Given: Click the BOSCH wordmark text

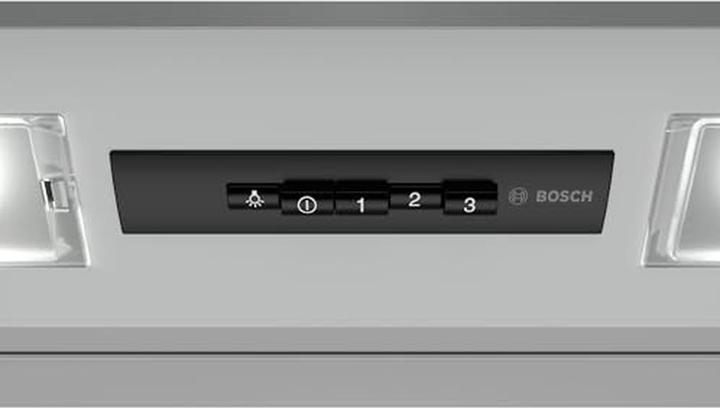Looking at the screenshot, I should (564, 196).
